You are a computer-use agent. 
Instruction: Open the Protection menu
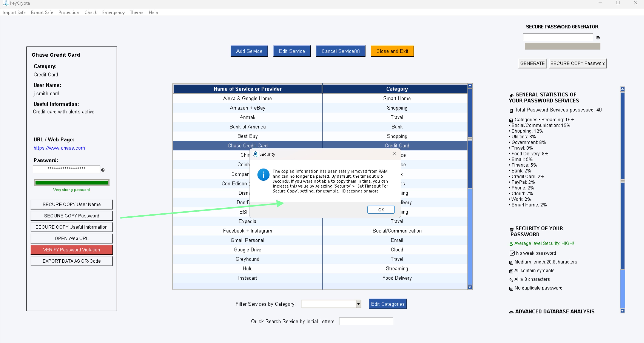coord(68,12)
